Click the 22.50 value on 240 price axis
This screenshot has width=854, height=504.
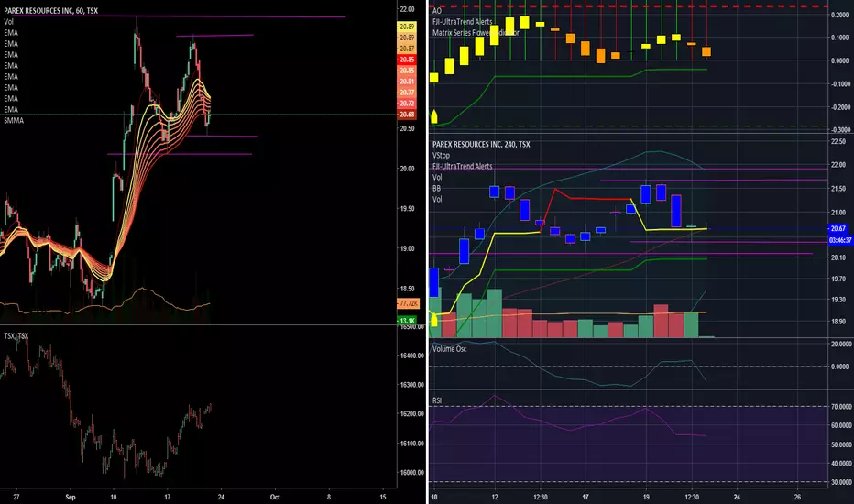tap(838, 142)
